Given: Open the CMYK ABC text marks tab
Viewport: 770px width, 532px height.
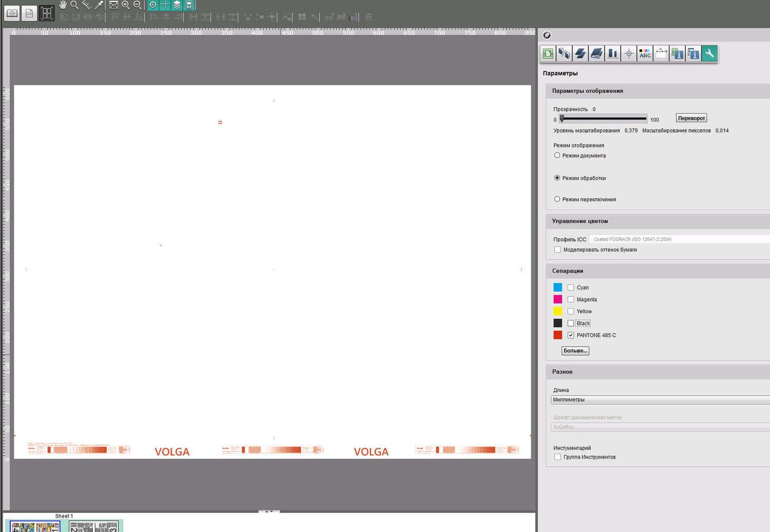Looking at the screenshot, I should [645, 53].
